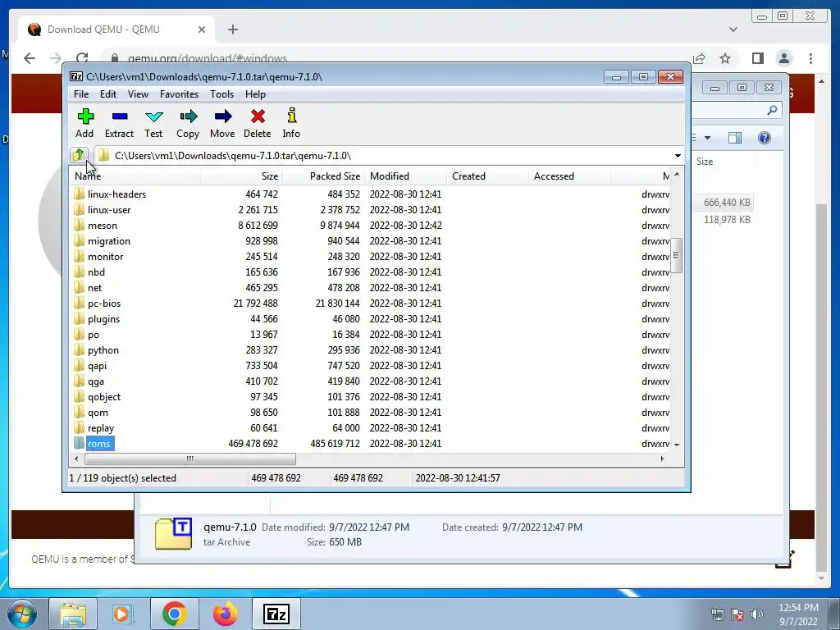Expand the 7-Zip path dropdown
Image resolution: width=840 pixels, height=630 pixels.
tap(678, 156)
